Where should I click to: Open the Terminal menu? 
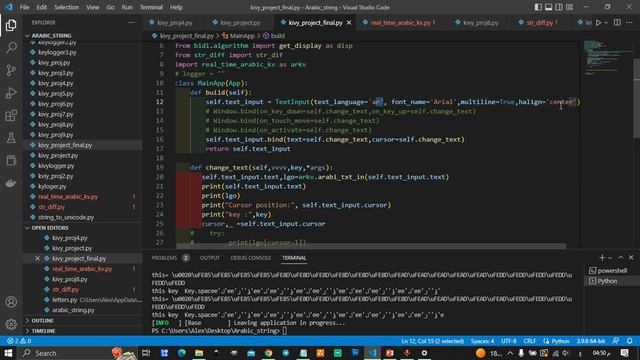point(151,7)
